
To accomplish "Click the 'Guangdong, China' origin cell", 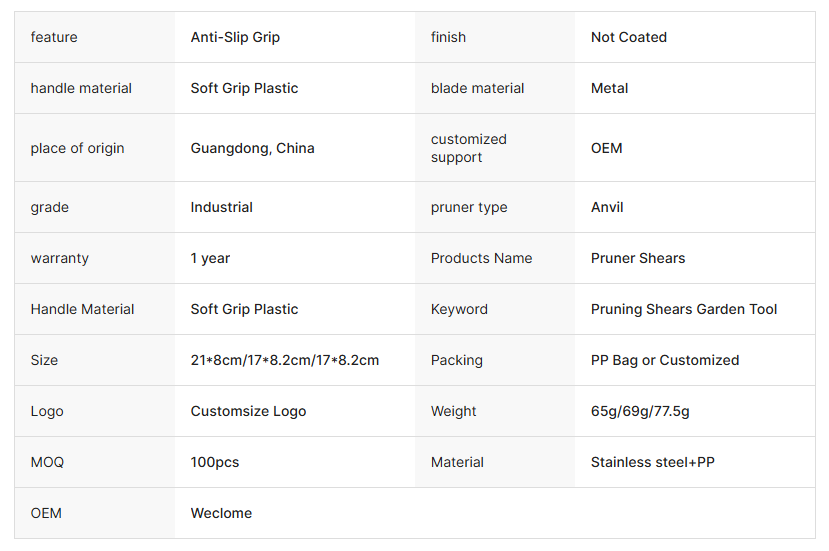I will [252, 148].
